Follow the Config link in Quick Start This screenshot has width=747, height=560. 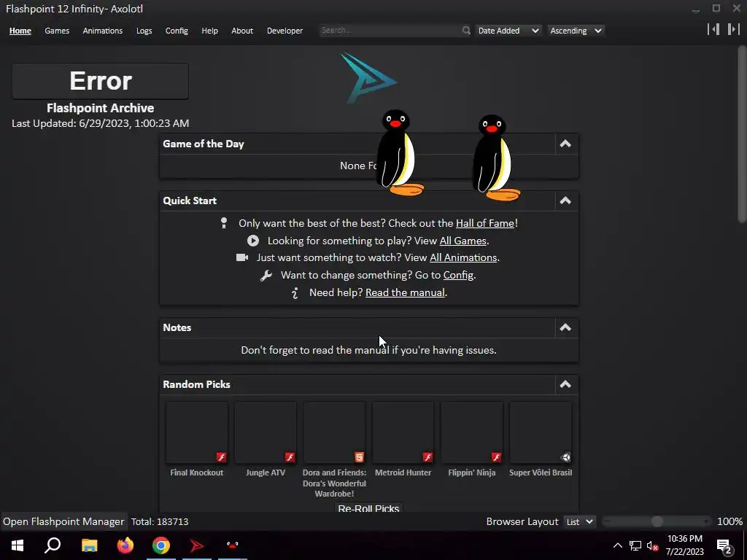pos(458,275)
